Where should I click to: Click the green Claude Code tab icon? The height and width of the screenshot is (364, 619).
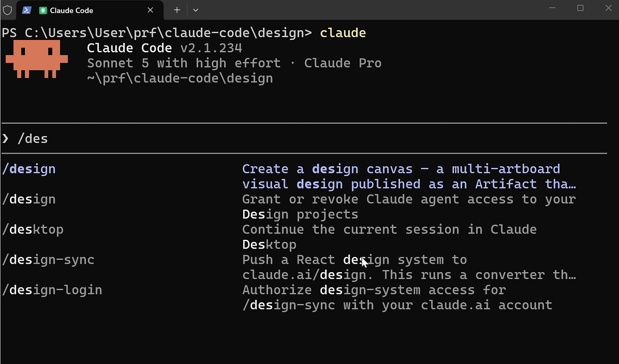tap(43, 10)
